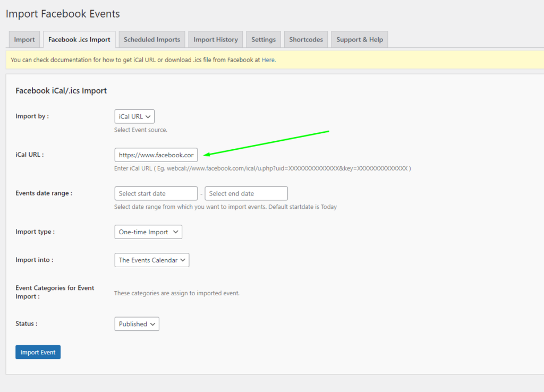Switch to the Import tab
Viewport: 544px width, 392px height.
coord(24,39)
